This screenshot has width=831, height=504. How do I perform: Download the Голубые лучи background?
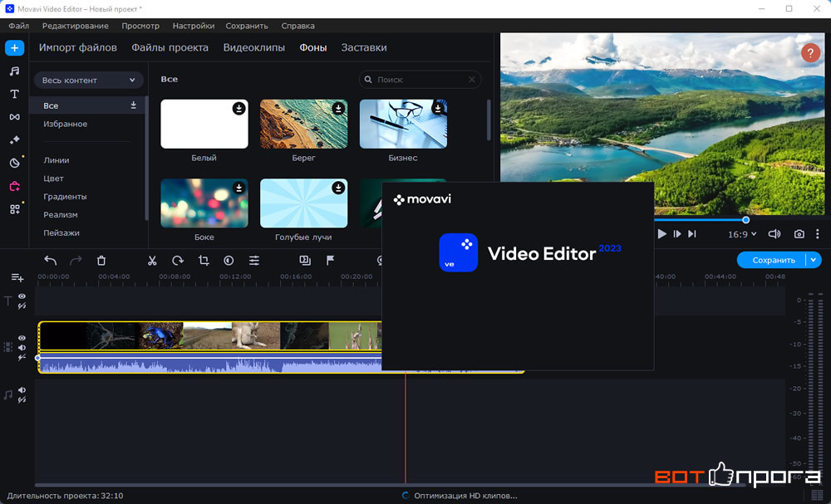(338, 188)
